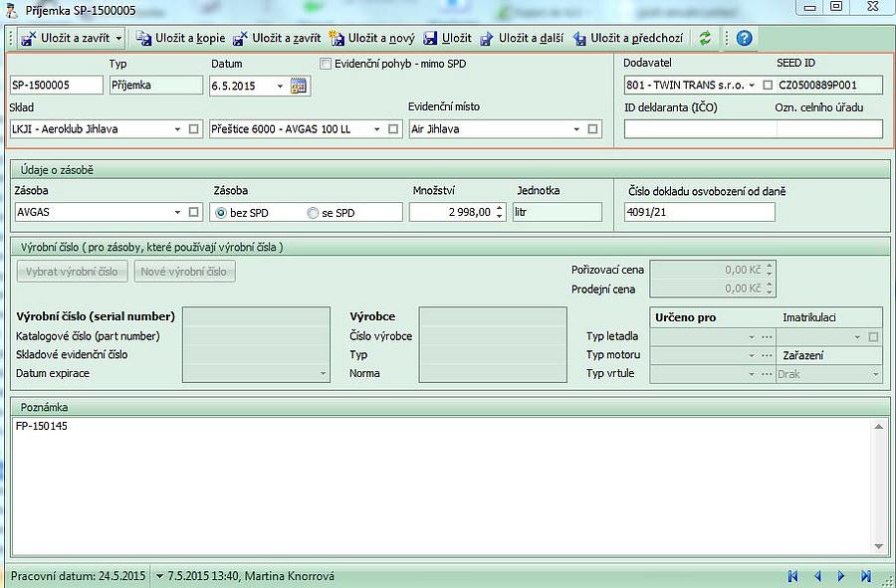This screenshot has height=588, width=896.
Task: Click Uložit a další button
Action: (x=523, y=38)
